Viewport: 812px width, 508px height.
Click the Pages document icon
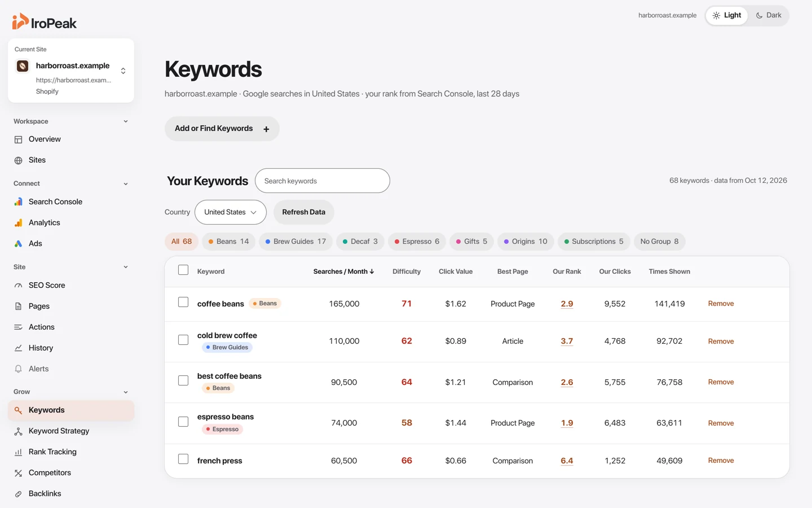click(18, 306)
